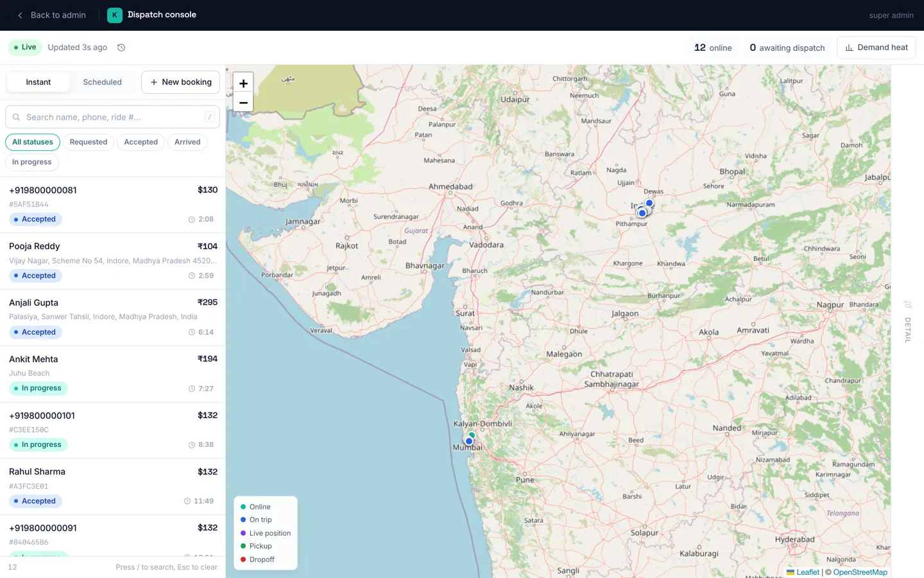Image resolution: width=924 pixels, height=578 pixels.
Task: Expand the DETAIL side panel
Action: pos(907,321)
